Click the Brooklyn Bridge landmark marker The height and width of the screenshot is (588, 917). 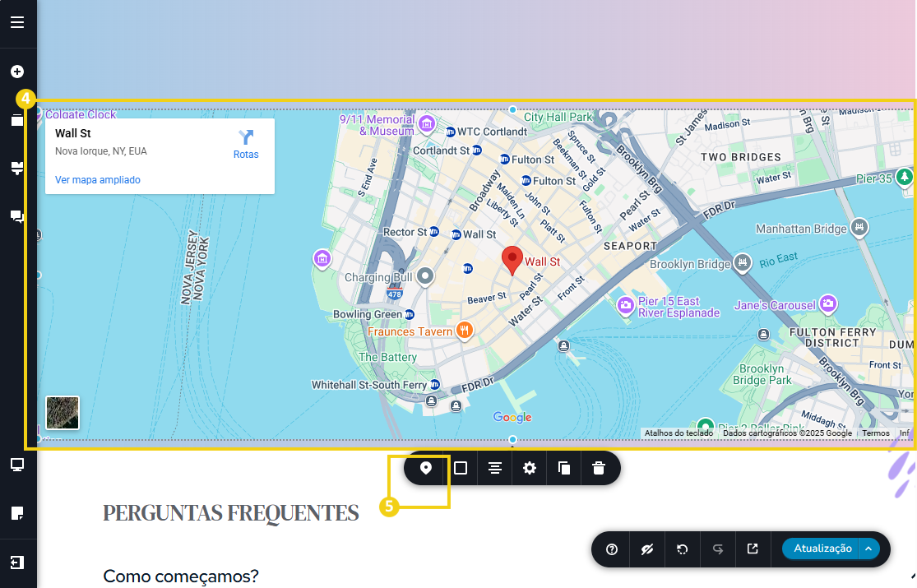(x=742, y=262)
